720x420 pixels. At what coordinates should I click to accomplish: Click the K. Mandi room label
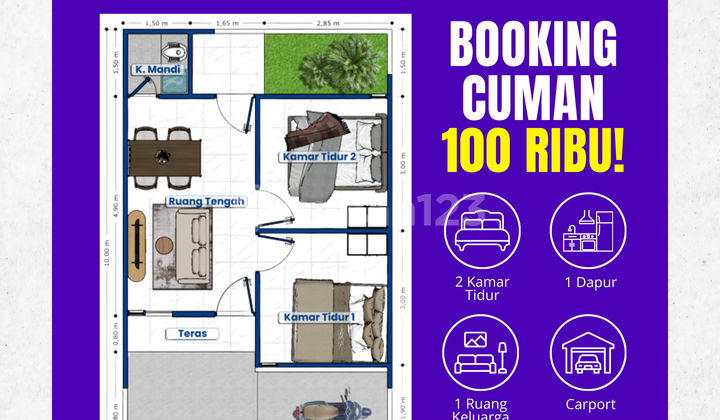[x=158, y=69]
